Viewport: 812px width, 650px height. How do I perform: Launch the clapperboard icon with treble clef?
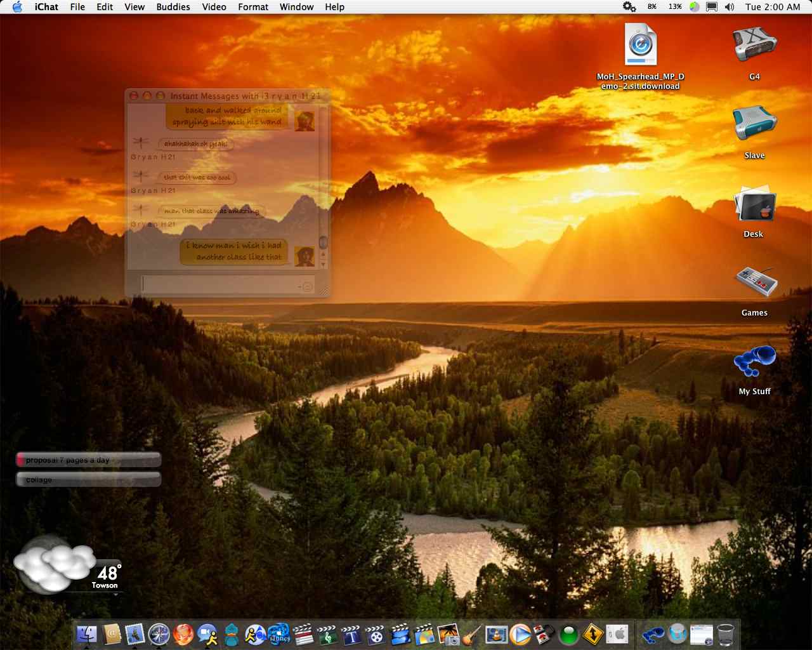327,633
